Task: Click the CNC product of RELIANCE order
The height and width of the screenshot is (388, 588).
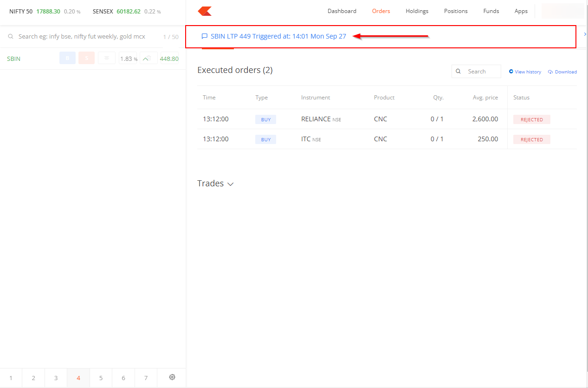Action: (x=381, y=119)
